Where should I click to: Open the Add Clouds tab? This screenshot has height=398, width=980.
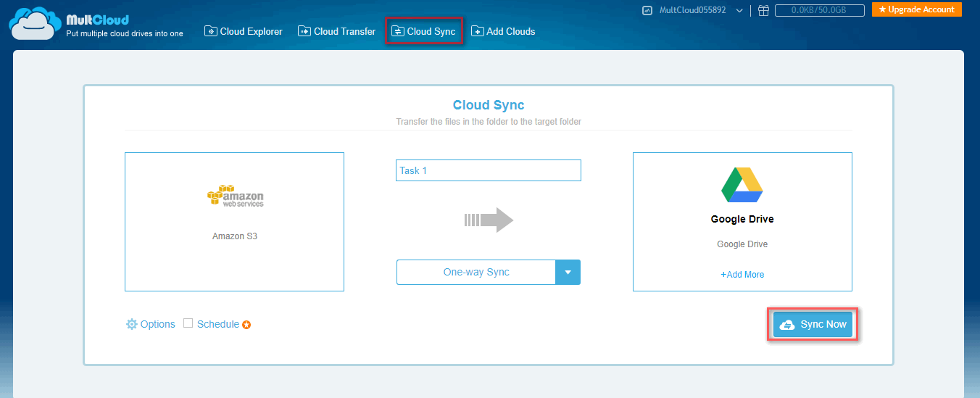tap(504, 31)
